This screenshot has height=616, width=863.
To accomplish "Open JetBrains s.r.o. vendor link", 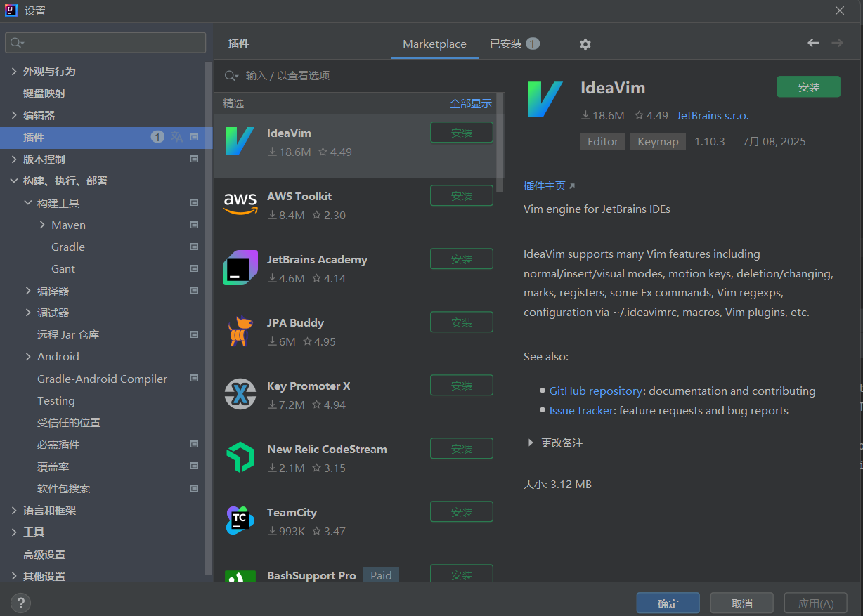I will pyautogui.click(x=713, y=115).
